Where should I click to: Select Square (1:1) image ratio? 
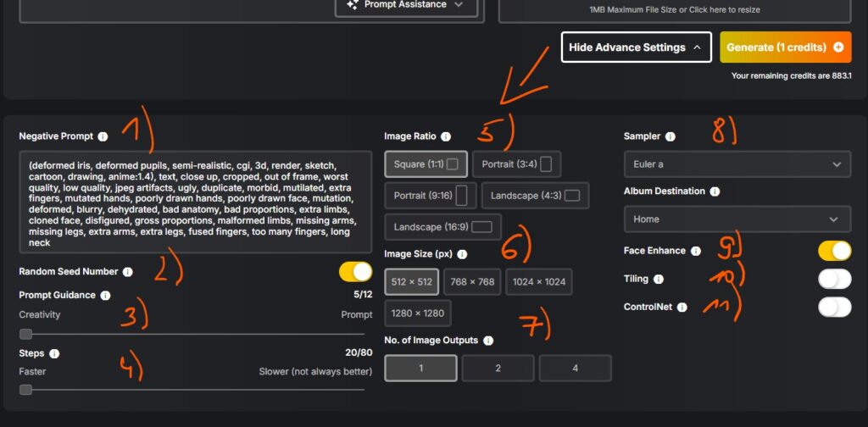pos(426,164)
